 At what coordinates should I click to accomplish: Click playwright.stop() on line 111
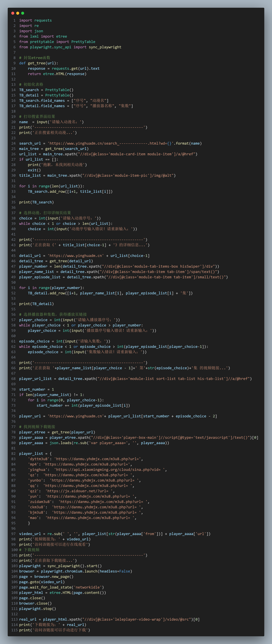[x=37, y=609]
